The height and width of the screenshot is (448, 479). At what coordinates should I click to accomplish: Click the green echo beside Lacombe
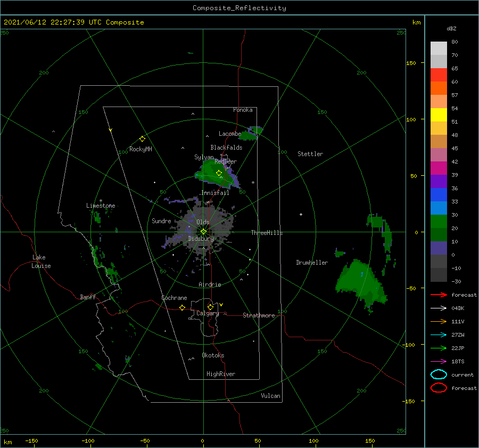click(x=251, y=133)
